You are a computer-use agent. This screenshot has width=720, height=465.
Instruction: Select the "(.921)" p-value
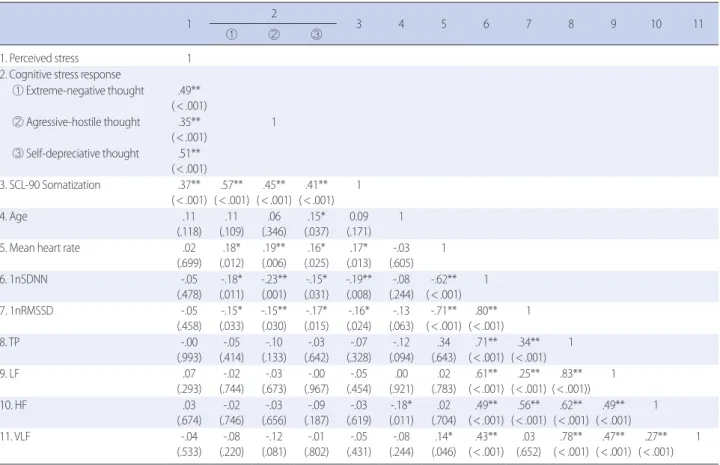point(401,389)
